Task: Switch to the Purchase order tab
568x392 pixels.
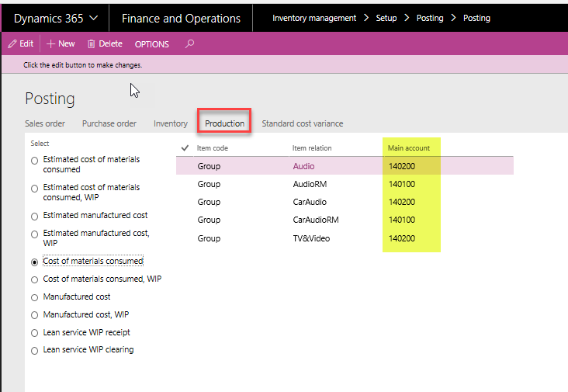Action: [109, 123]
